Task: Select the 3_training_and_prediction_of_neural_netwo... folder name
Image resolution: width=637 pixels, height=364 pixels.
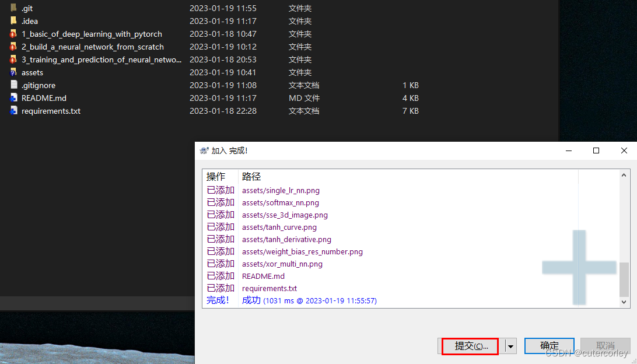Action: click(x=101, y=60)
